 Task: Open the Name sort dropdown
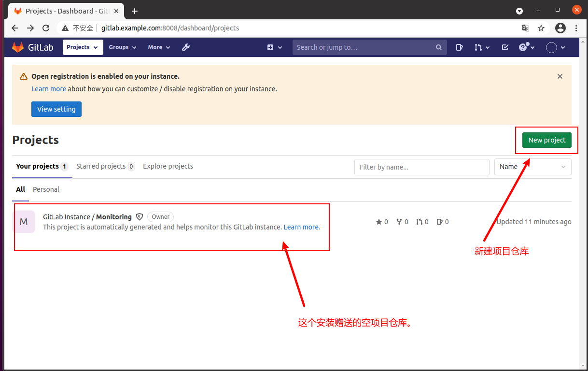[533, 167]
